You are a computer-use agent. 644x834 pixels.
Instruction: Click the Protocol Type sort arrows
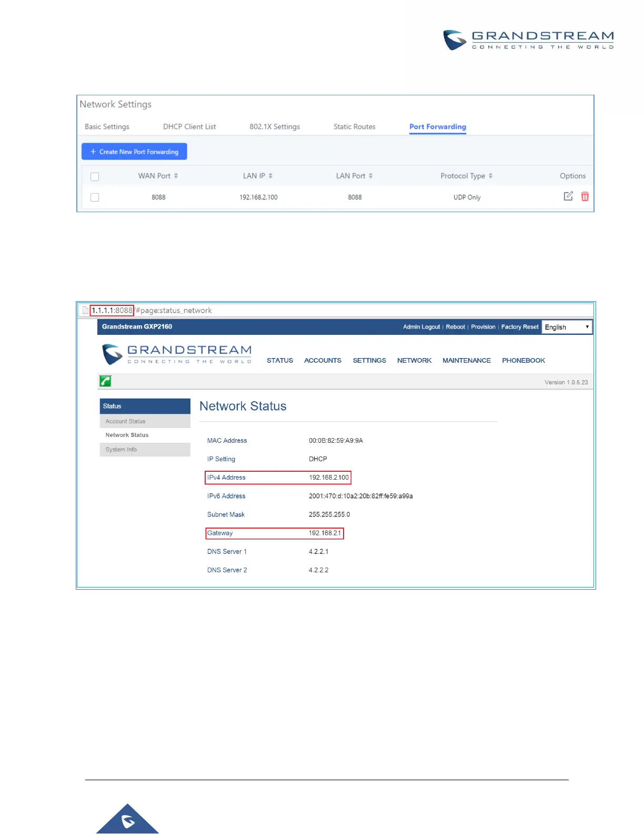[490, 176]
